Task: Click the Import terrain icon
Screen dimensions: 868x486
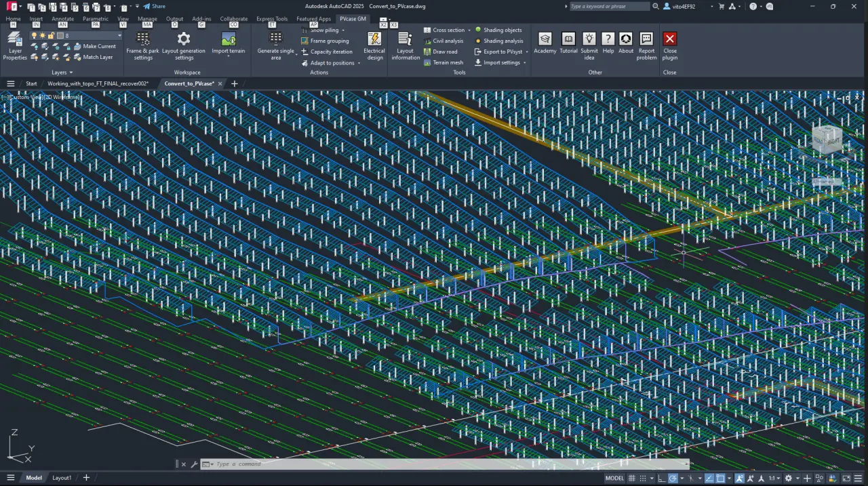Action: (229, 39)
